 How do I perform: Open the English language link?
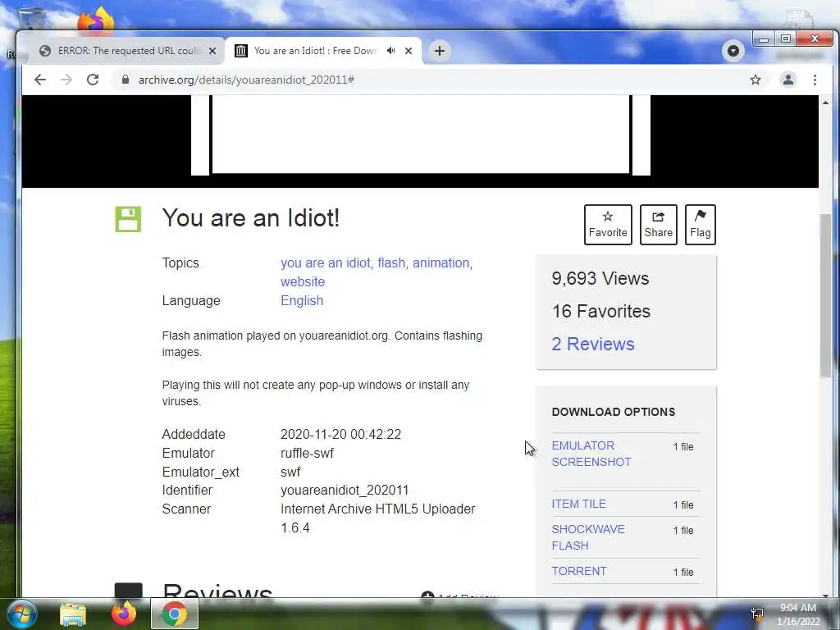coord(302,300)
